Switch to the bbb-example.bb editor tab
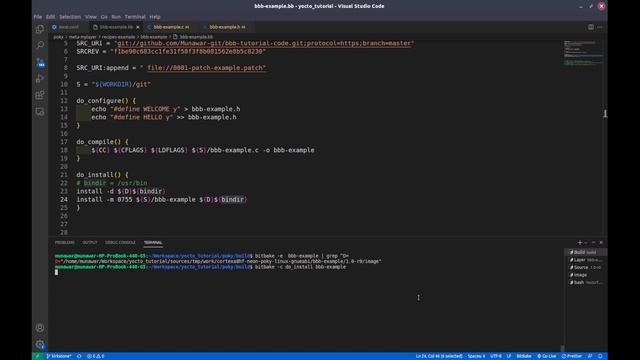 [116, 27]
